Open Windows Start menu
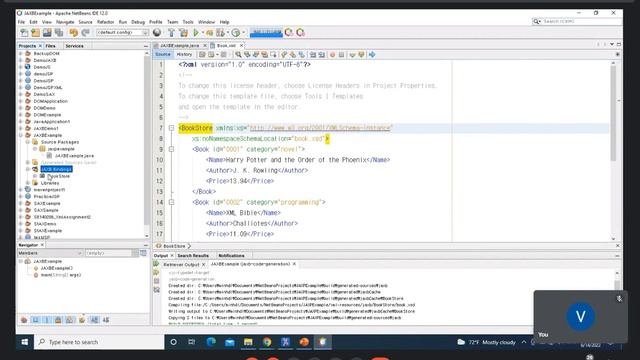The image size is (640, 360). (25, 342)
